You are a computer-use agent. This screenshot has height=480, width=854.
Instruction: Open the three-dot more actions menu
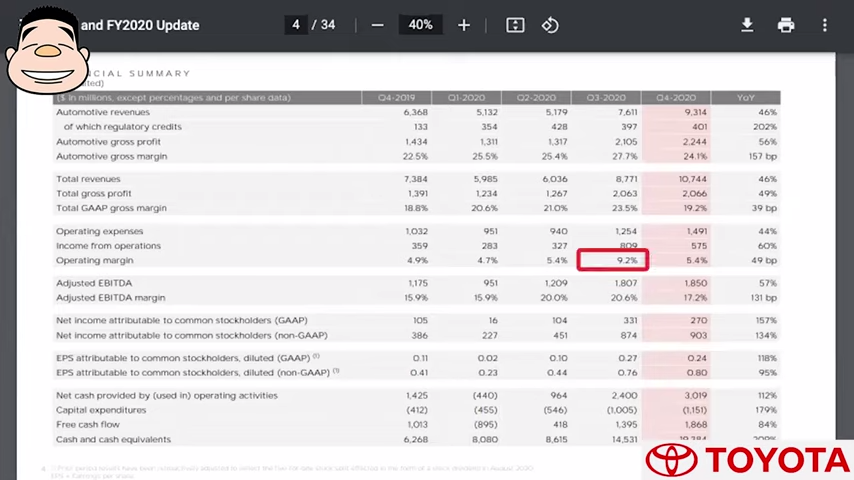coord(824,25)
